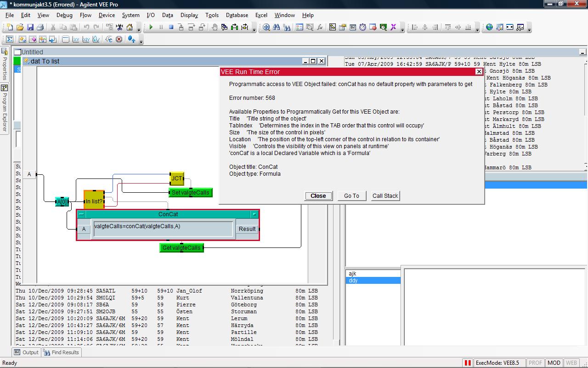Image resolution: width=588 pixels, height=368 pixels.
Task: Expand the first toolbar overflow arrow
Action: point(140,30)
